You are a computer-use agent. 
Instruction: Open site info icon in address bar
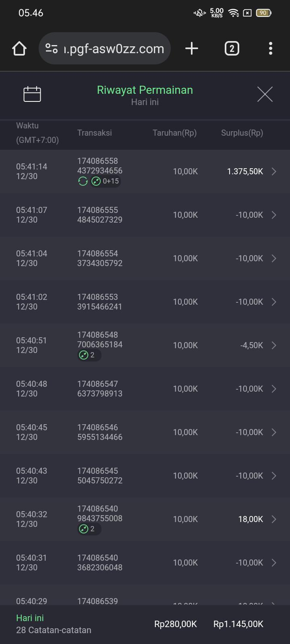(52, 49)
